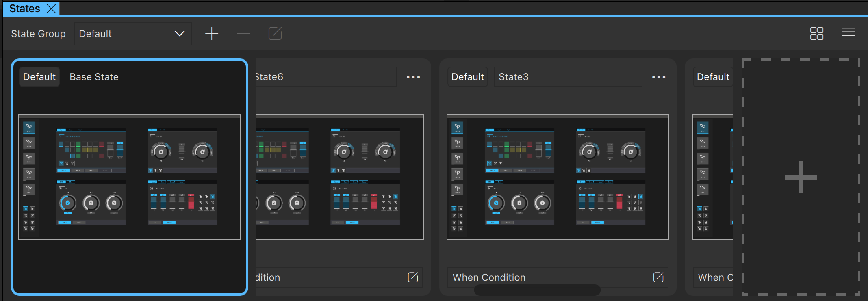Click the remove state minus icon
Image resolution: width=868 pixels, height=301 pixels.
click(x=243, y=34)
